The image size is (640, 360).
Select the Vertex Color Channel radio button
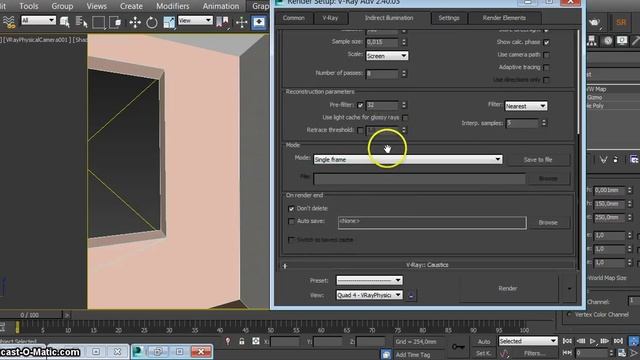click(569, 314)
